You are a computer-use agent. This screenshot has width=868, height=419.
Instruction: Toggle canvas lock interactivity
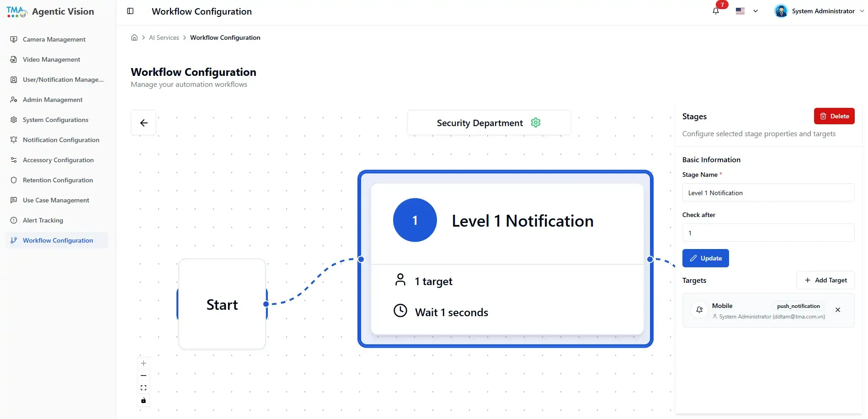click(x=144, y=400)
